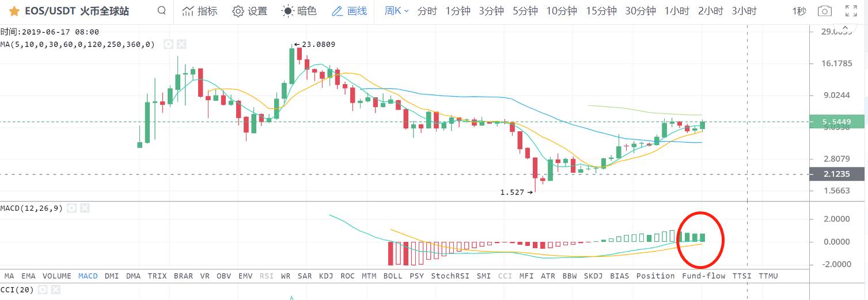Click the 5.5449 current price label
The image size is (868, 300).
(837, 121)
